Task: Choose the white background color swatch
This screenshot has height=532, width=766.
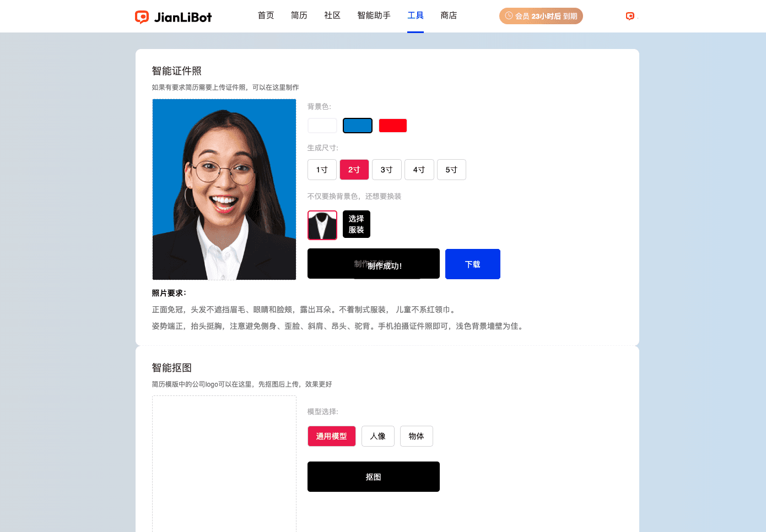Action: coord(322,126)
